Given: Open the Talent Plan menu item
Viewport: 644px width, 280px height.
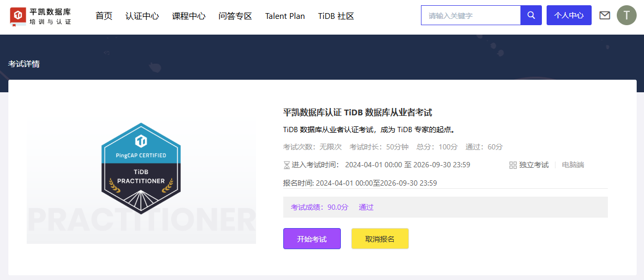Looking at the screenshot, I should pos(285,16).
